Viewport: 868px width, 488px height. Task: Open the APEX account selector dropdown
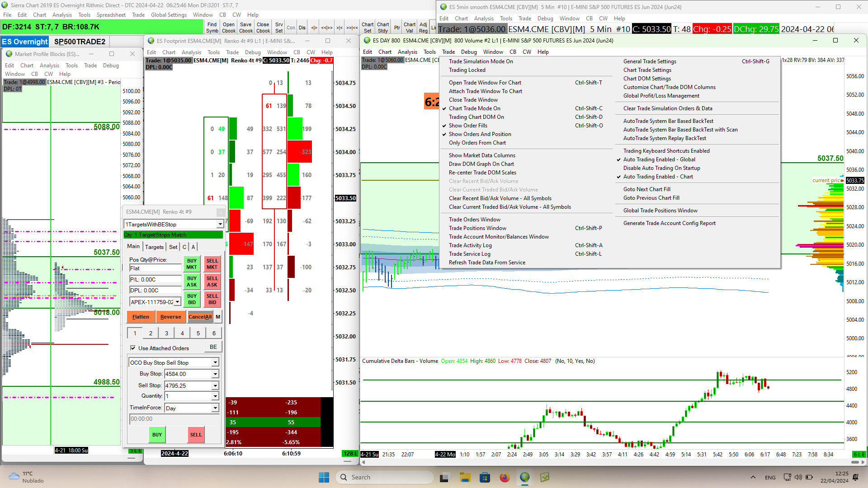click(178, 302)
